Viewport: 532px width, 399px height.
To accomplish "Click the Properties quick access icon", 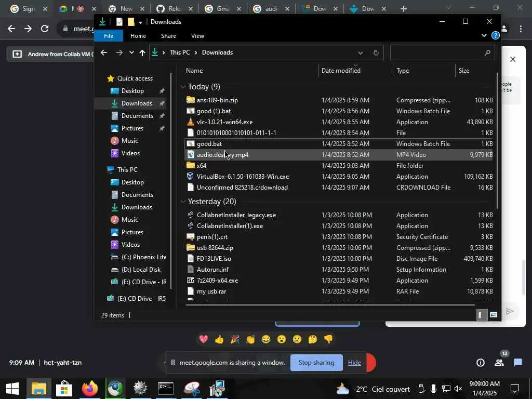I will tap(119, 22).
